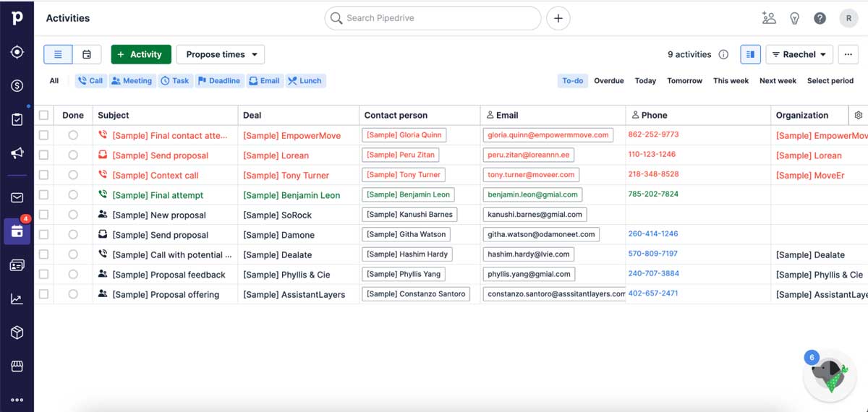
Task: Click email peru.zitan@loreannn.ee
Action: click(529, 155)
